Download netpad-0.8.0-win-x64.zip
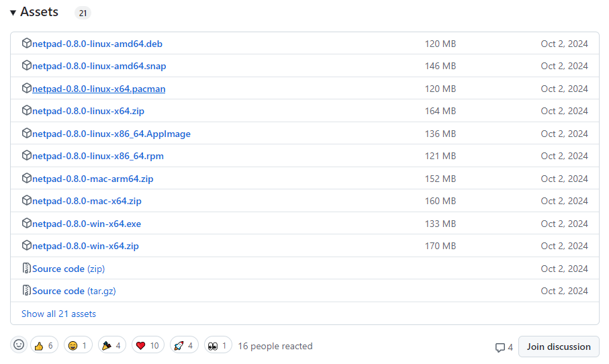The width and height of the screenshot is (609, 364). [85, 246]
